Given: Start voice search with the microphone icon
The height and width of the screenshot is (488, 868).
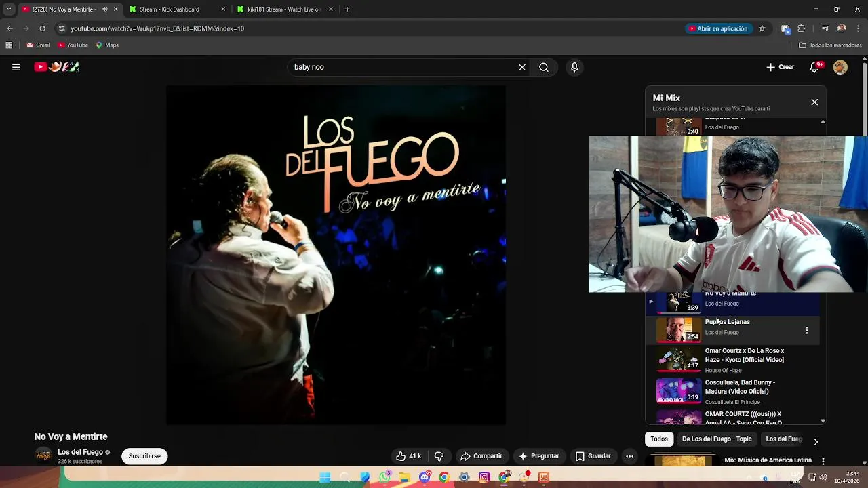Looking at the screenshot, I should coord(574,67).
